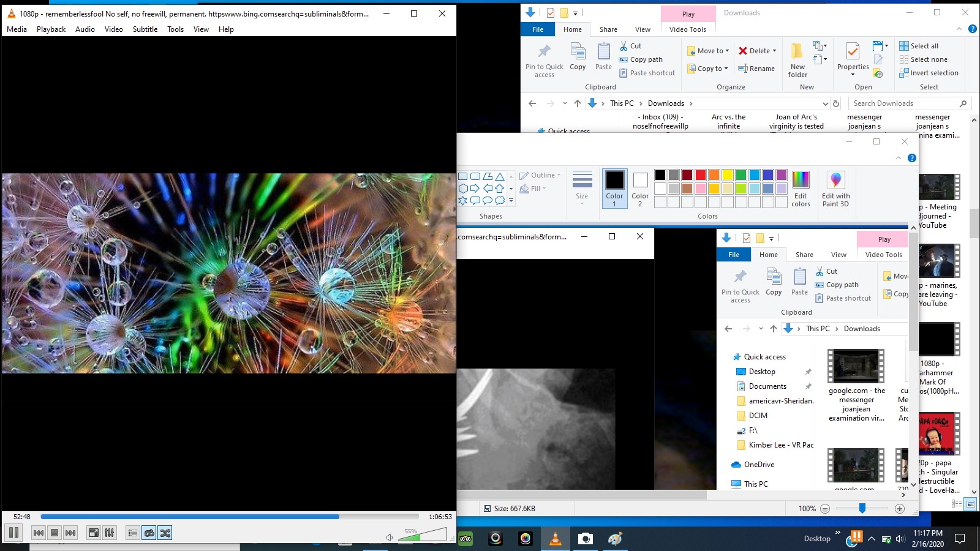Go up one folder level in Explorer
The height and width of the screenshot is (551, 980).
coord(577,103)
